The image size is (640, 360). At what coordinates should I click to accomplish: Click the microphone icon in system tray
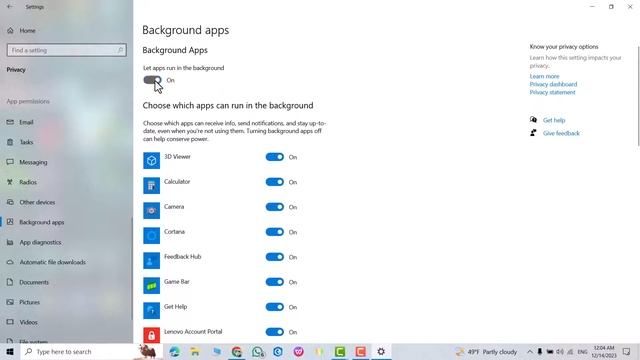[x=540, y=352]
